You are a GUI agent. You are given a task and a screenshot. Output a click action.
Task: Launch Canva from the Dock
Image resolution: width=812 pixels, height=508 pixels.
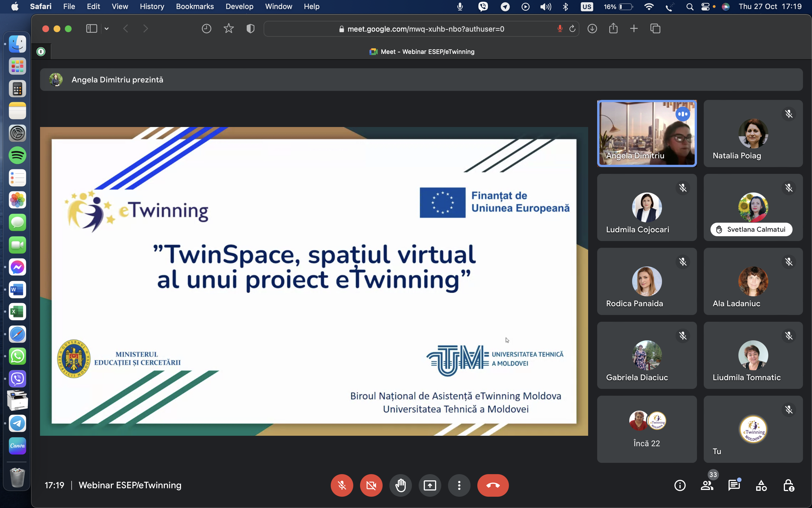(x=17, y=446)
